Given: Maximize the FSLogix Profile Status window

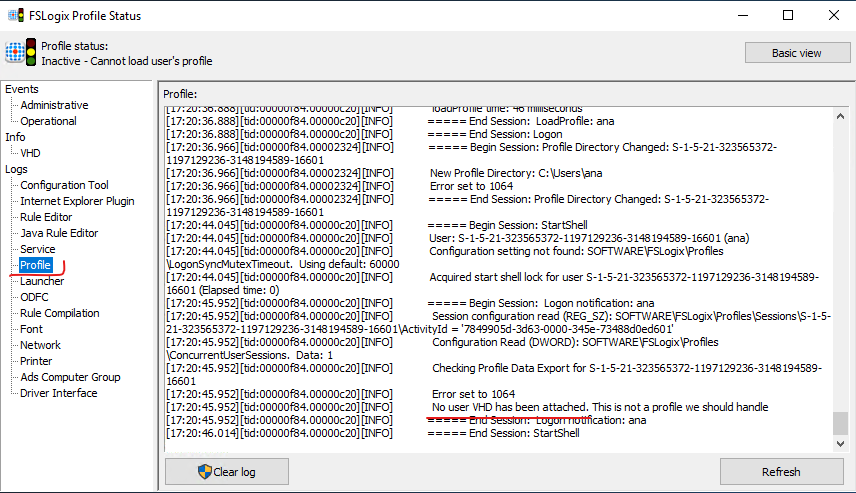Looking at the screenshot, I should (788, 15).
